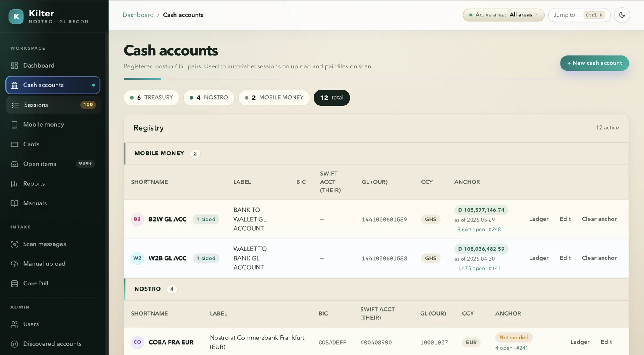Open the Active area dropdown

coord(503,15)
